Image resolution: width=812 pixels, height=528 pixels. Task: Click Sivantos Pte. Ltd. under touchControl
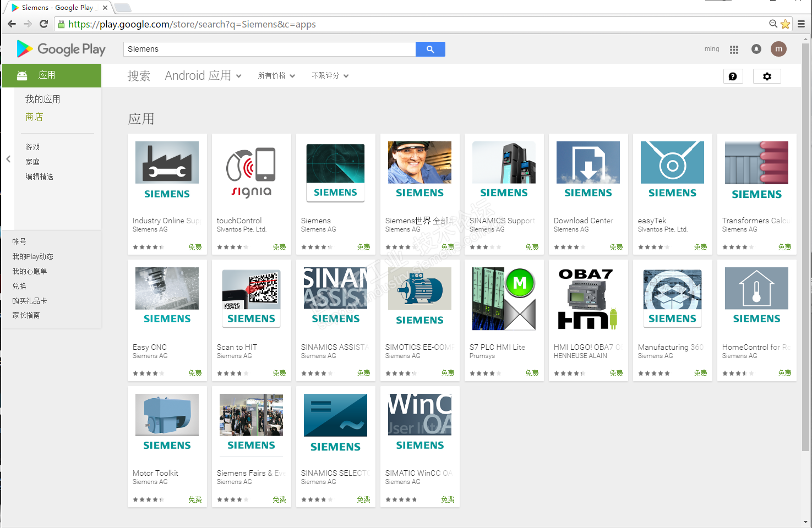(242, 229)
